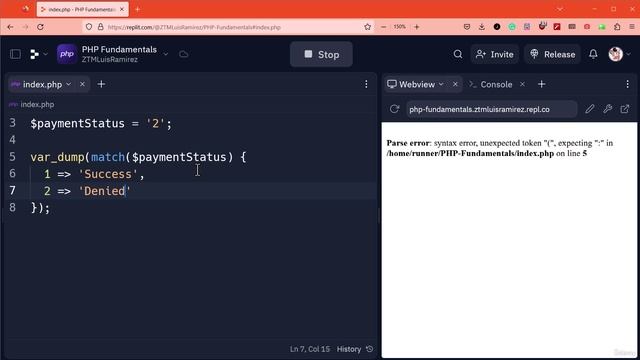Viewport: 640px width, 360px height.
Task: Expand the PHP Fundamentals project dropdown
Action: click(x=165, y=54)
